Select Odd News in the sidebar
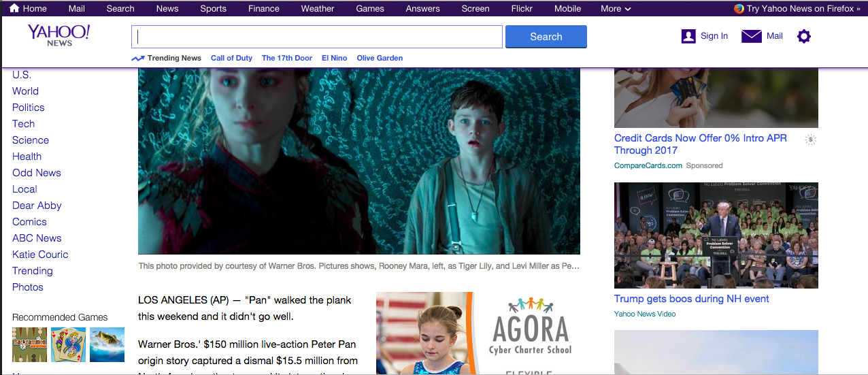868x375 pixels. coord(37,173)
